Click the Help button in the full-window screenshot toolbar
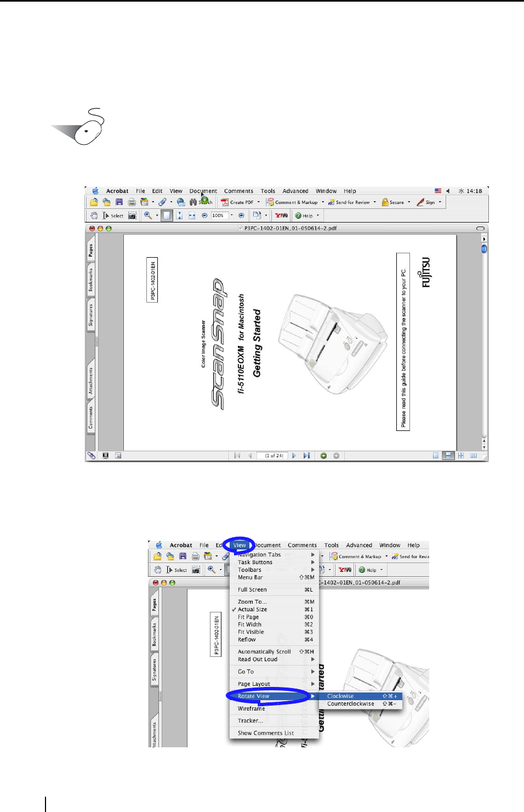The height and width of the screenshot is (812, 524). pos(304,215)
